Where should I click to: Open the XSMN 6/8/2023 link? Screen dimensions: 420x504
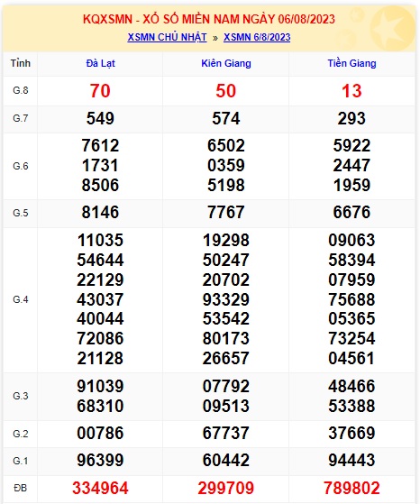coord(257,37)
